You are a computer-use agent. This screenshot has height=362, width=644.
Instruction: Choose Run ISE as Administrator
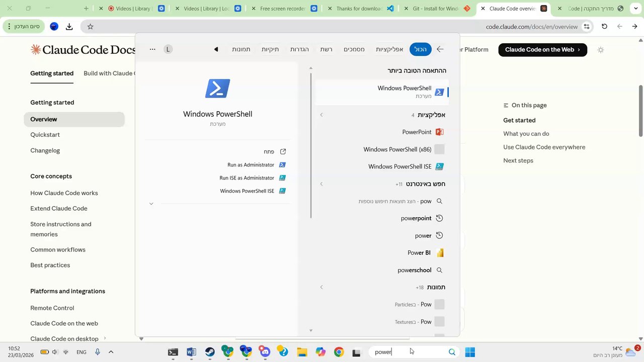pyautogui.click(x=253, y=178)
